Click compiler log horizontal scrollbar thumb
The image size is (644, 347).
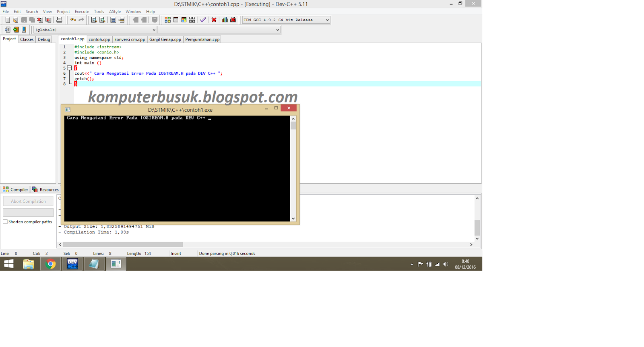point(123,244)
